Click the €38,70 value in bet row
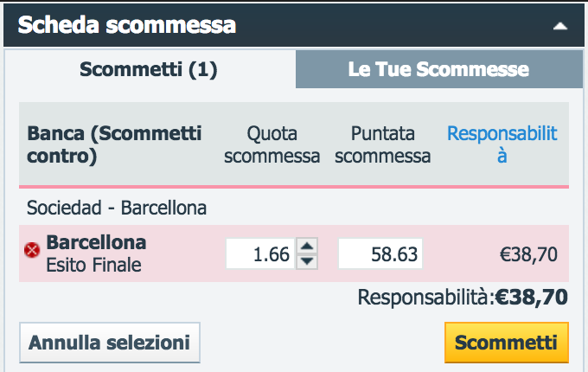Image resolution: width=588 pixels, height=372 pixels. pyautogui.click(x=528, y=254)
